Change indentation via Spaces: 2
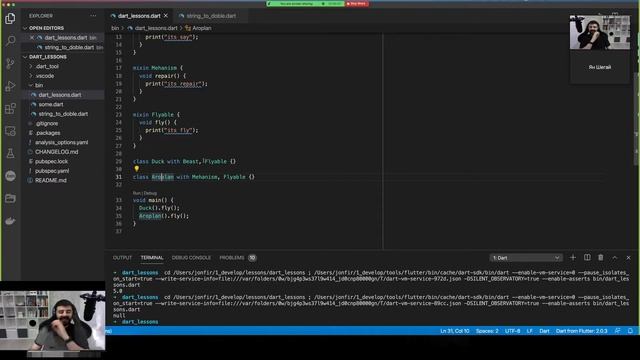Viewport: 640px width, 360px height. pos(487,331)
